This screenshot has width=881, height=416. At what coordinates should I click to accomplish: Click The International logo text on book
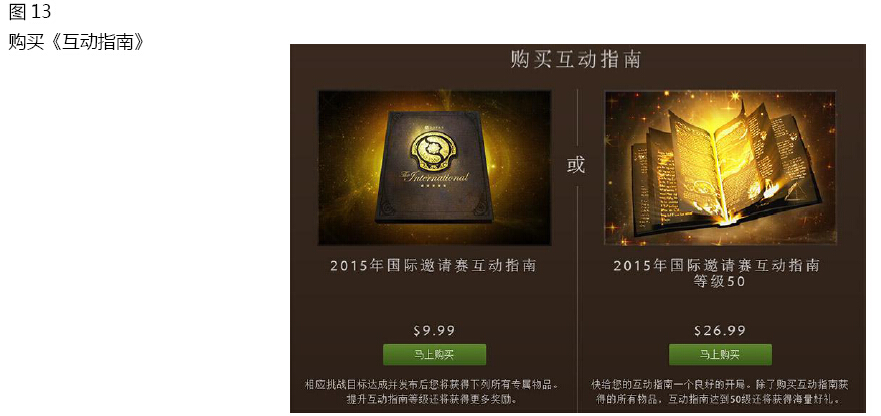click(x=434, y=177)
